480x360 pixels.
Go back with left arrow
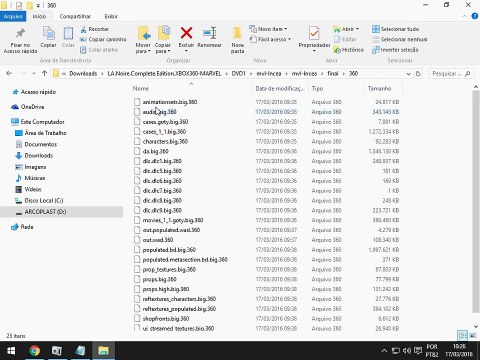(x=9, y=73)
